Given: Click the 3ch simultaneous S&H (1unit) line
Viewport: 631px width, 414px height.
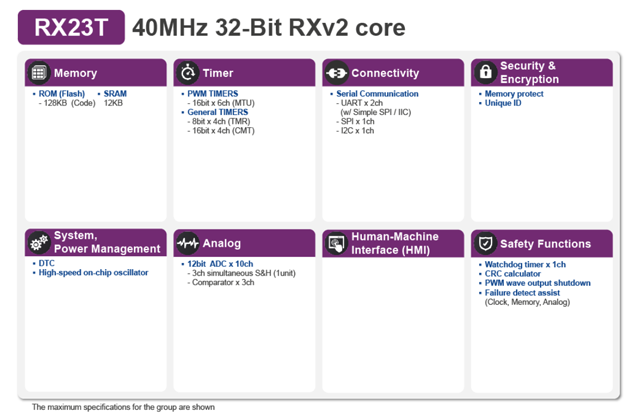Looking at the screenshot, I should click(x=241, y=273).
